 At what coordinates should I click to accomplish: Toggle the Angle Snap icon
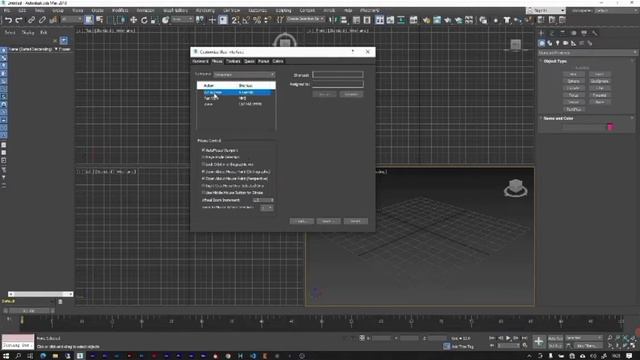click(x=246, y=20)
